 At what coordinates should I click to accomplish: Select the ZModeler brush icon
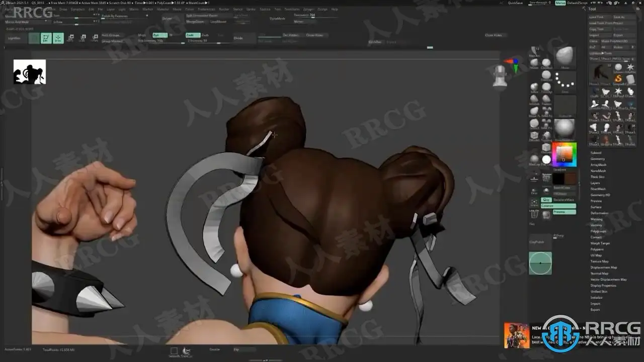coord(534,136)
